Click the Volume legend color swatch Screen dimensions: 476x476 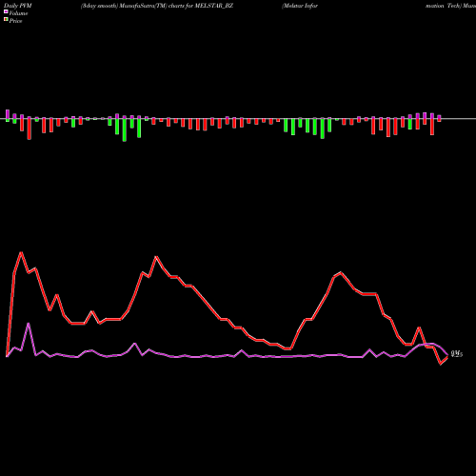6,12
